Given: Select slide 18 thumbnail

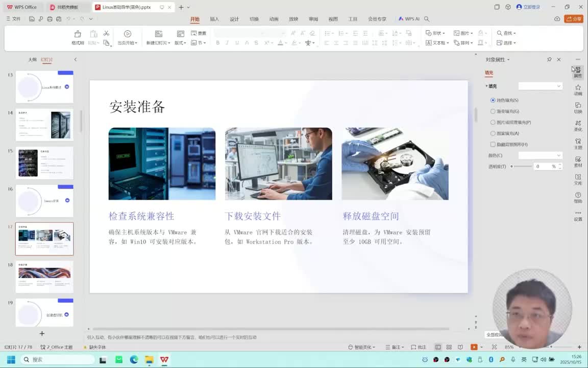Looking at the screenshot, I should pyautogui.click(x=44, y=277).
